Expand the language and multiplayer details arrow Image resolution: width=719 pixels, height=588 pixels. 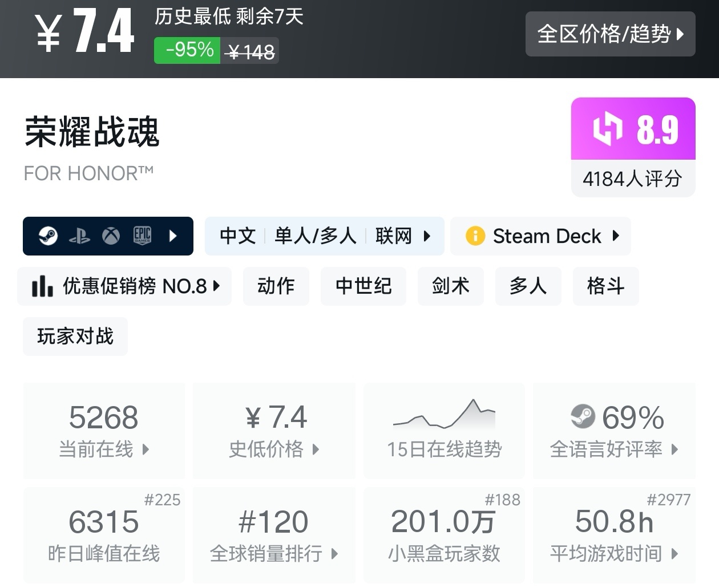pyautogui.click(x=427, y=236)
